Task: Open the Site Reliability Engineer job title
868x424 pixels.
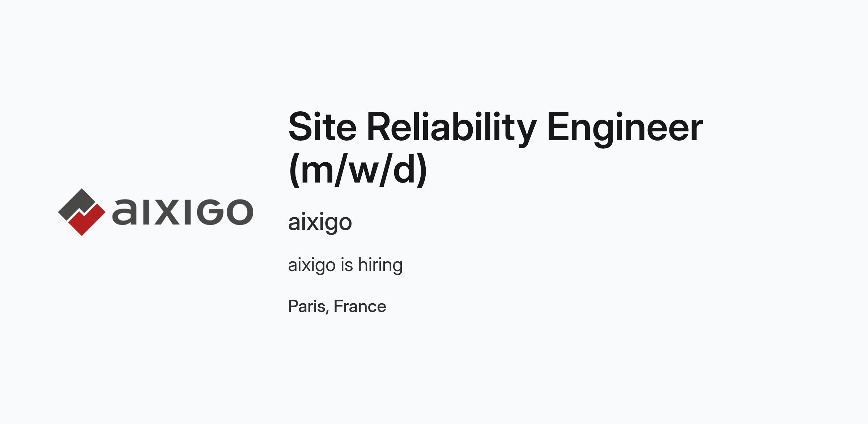Action: [x=495, y=149]
